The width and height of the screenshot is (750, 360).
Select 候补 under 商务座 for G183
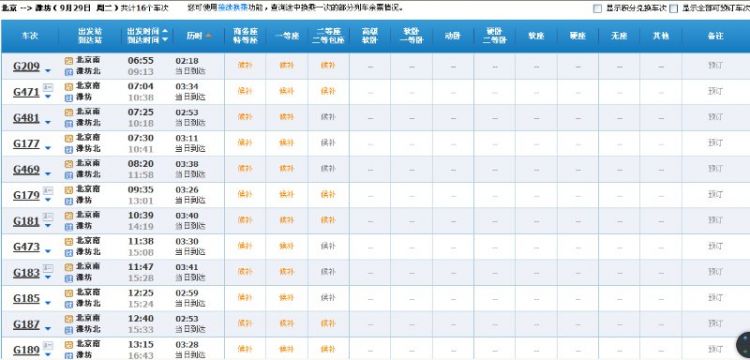pyautogui.click(x=245, y=272)
